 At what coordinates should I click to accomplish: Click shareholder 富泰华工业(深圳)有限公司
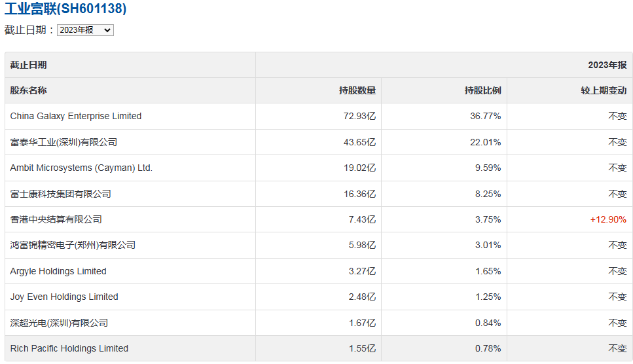pos(63,142)
